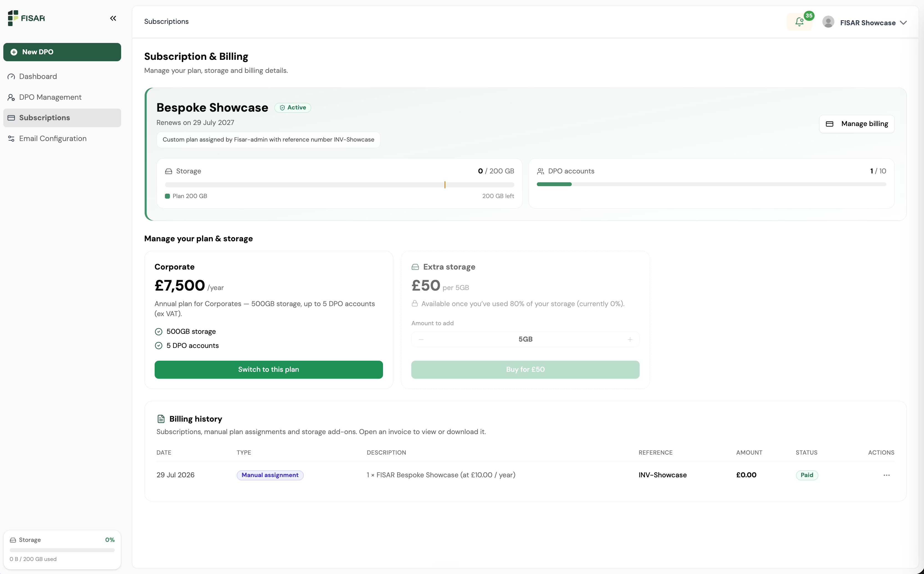
Task: Click the Bespoke Showcase plan title
Action: 212,108
